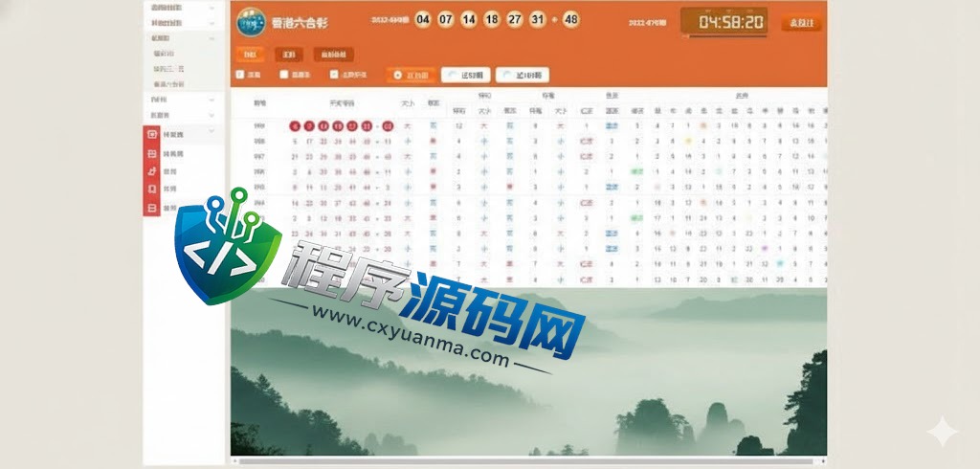Enable the unchecked middle checkbox in filter row
This screenshot has height=469, width=980.
(x=283, y=75)
